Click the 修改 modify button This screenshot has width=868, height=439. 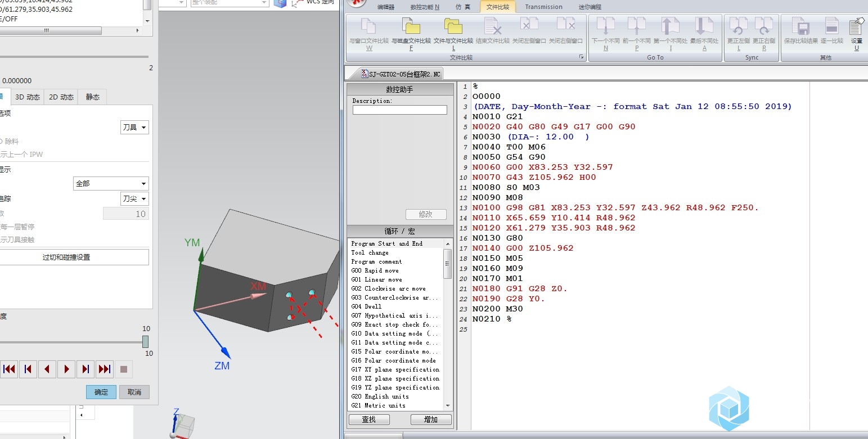426,214
